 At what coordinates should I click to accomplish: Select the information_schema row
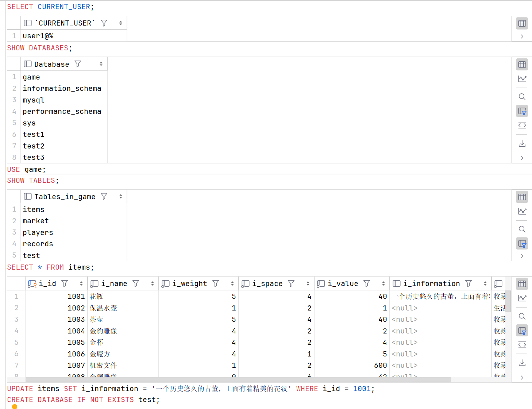(64, 88)
